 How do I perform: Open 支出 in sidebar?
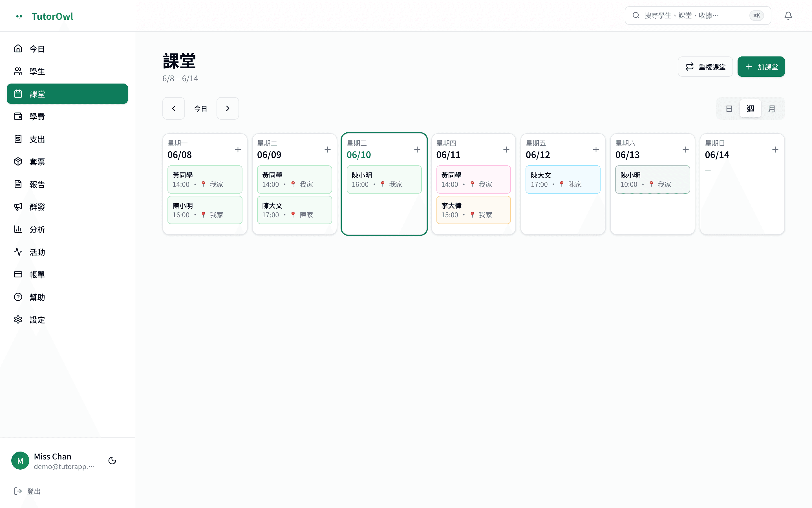(67, 139)
